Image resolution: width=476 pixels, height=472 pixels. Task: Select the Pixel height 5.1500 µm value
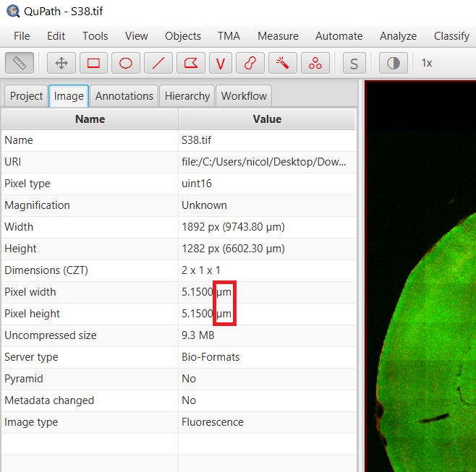[206, 314]
